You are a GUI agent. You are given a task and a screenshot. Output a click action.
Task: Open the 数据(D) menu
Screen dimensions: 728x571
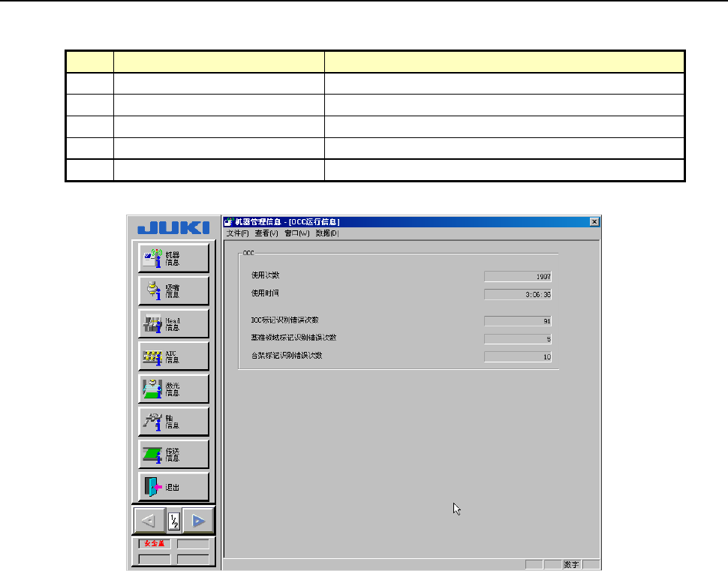coord(327,233)
